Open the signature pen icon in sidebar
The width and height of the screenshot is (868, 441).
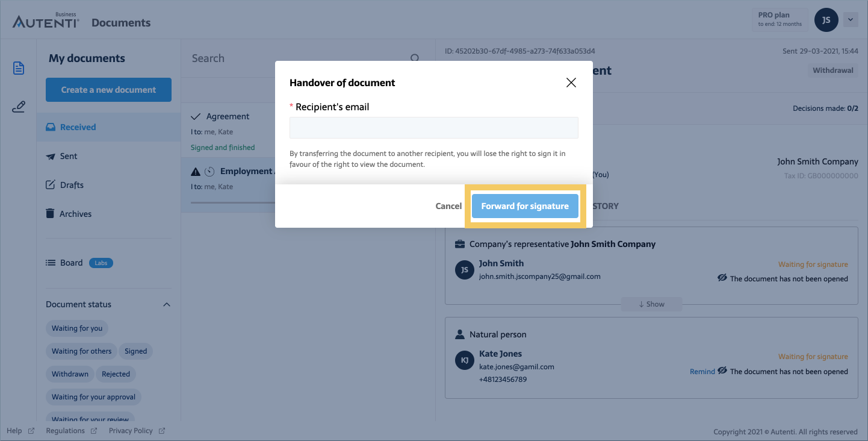pos(19,108)
